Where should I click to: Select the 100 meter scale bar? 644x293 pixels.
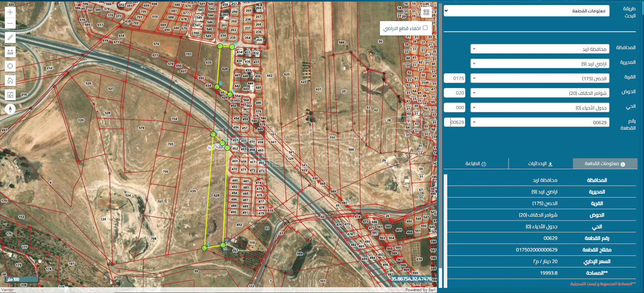click(x=22, y=279)
